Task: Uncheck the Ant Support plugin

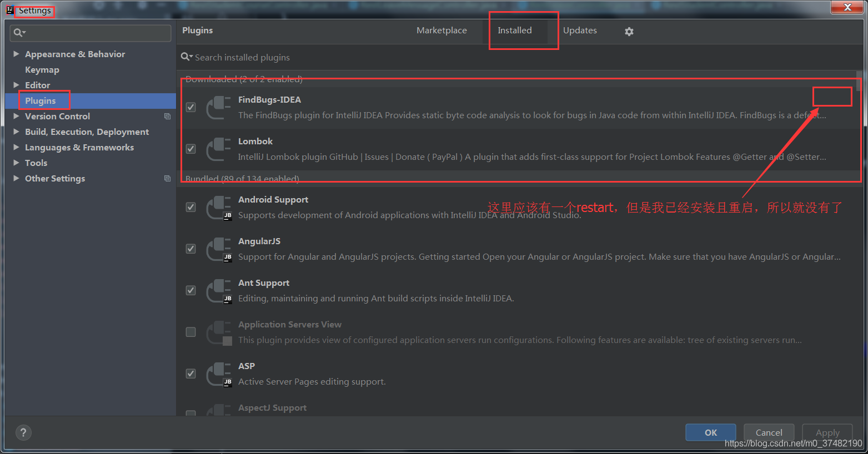Action: 190,290
